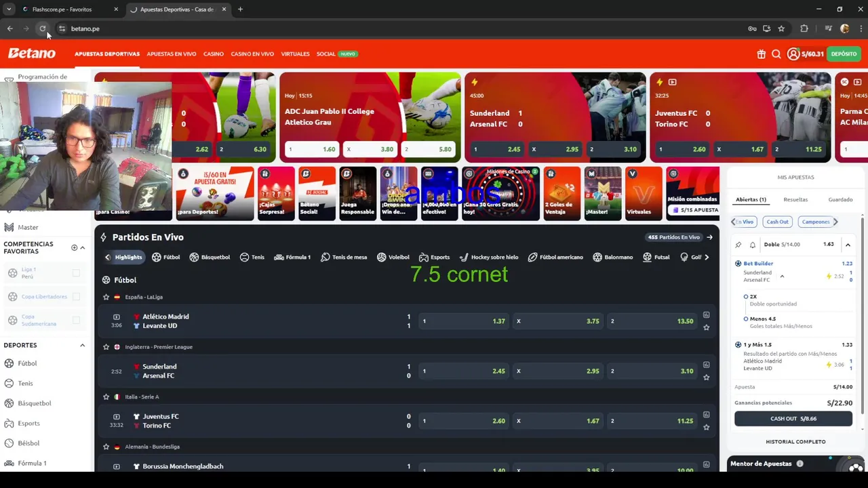Favorite Alemania - Bundesliga league star
This screenshot has height=488, width=868.
106,447
